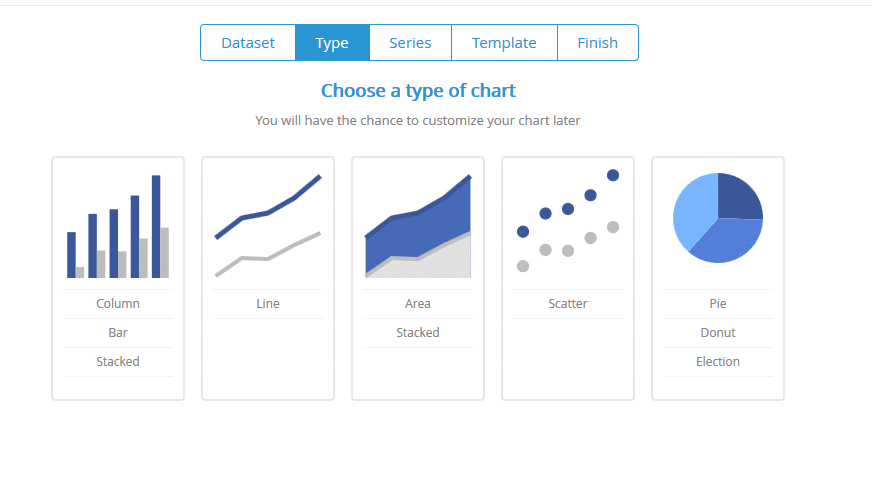This screenshot has height=477, width=872.
Task: Pick the line chart illustration
Action: click(268, 226)
